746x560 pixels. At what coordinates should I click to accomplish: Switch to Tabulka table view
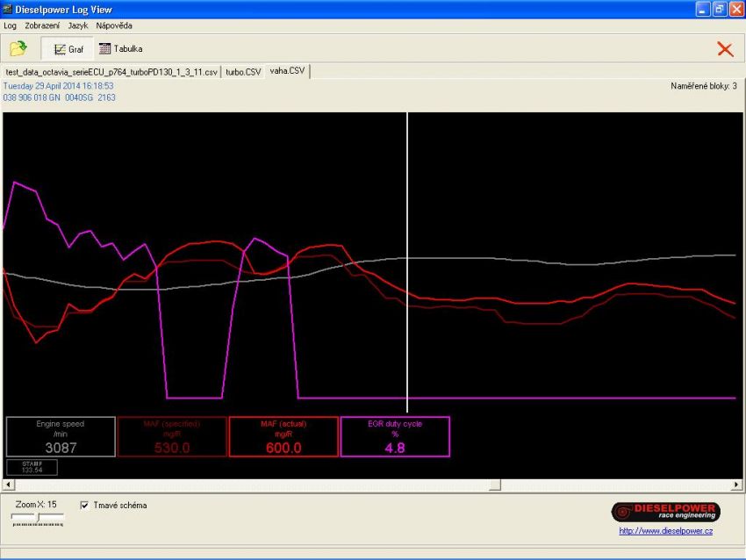pyautogui.click(x=121, y=48)
